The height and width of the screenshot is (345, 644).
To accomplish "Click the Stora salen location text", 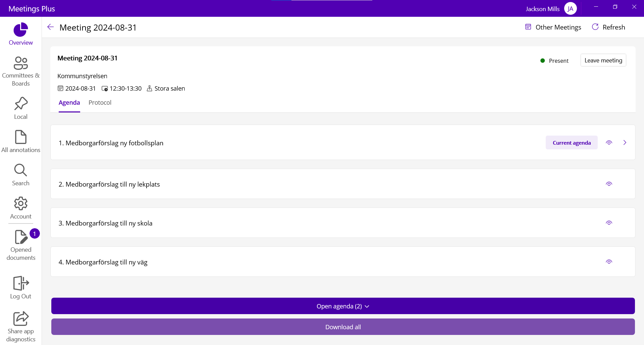I will (x=170, y=89).
